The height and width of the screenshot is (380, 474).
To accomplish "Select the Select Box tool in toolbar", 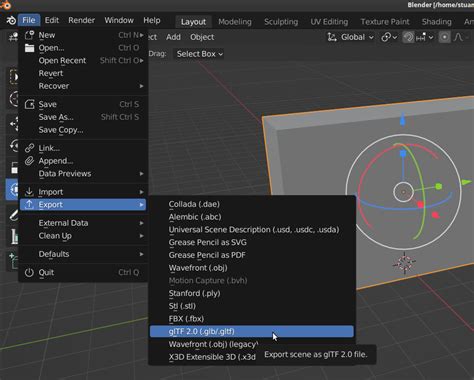I will click(13, 76).
